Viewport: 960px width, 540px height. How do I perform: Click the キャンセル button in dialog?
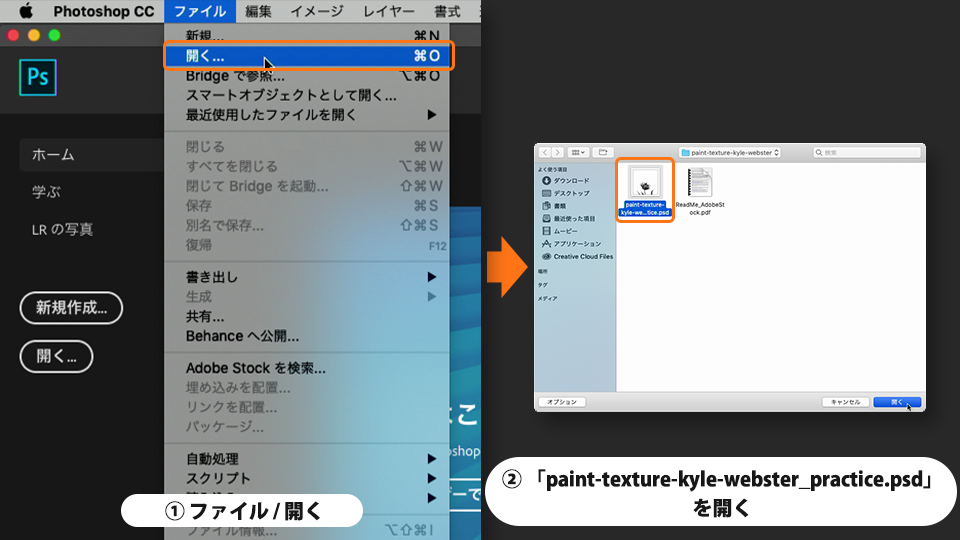[845, 402]
